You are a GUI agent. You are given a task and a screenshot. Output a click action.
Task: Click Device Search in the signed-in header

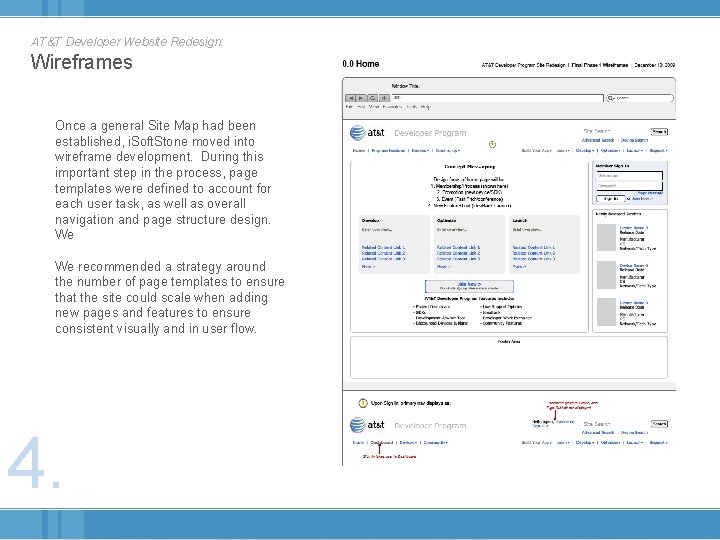point(634,433)
